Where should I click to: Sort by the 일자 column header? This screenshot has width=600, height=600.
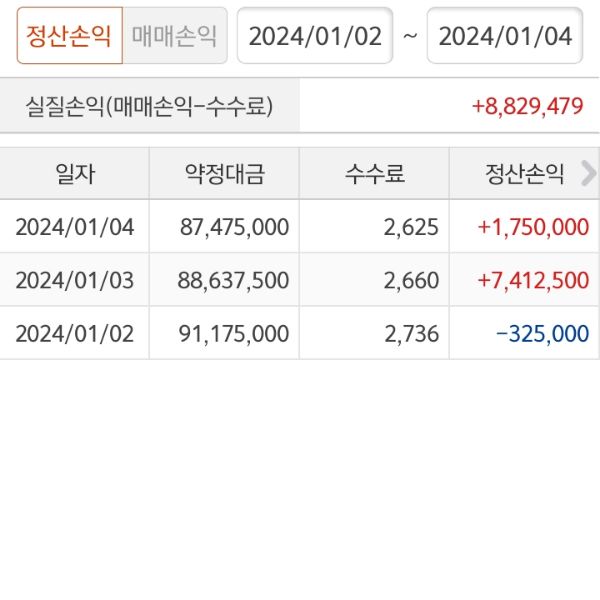(x=75, y=174)
